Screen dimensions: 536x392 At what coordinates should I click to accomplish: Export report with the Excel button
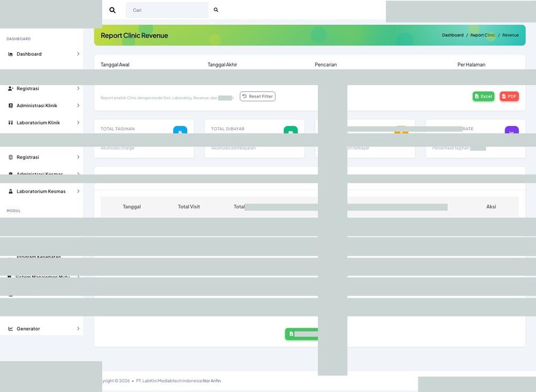(483, 97)
